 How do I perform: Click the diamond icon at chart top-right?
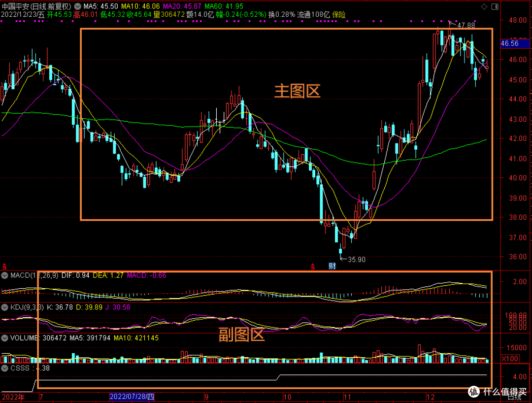(484, 6)
